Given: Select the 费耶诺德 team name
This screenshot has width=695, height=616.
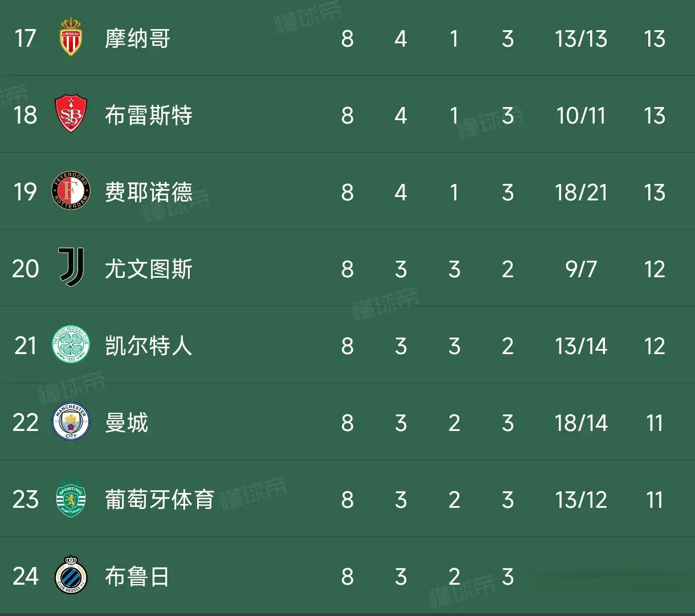Looking at the screenshot, I should [149, 192].
